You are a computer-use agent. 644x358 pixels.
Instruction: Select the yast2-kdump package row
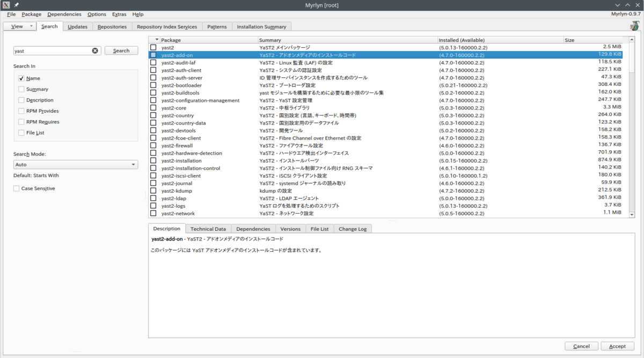385,191
